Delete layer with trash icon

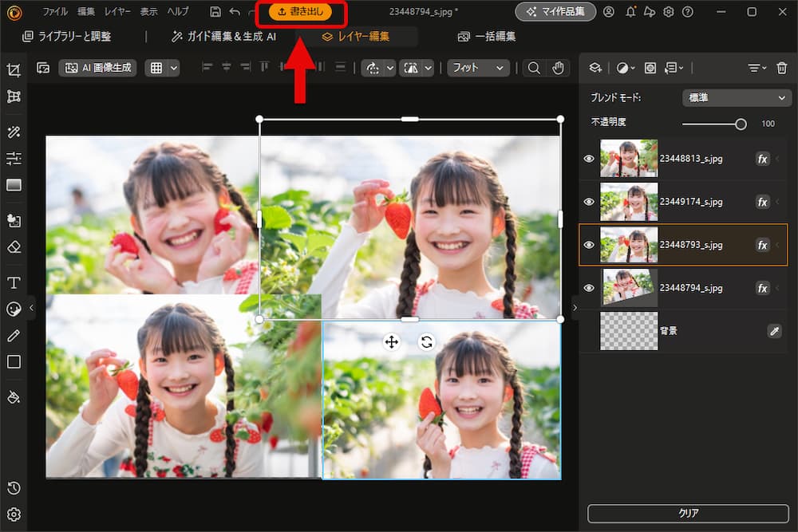(x=782, y=68)
